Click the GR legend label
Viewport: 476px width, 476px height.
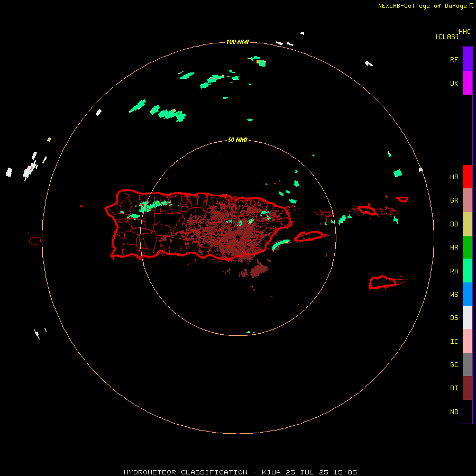pos(454,200)
